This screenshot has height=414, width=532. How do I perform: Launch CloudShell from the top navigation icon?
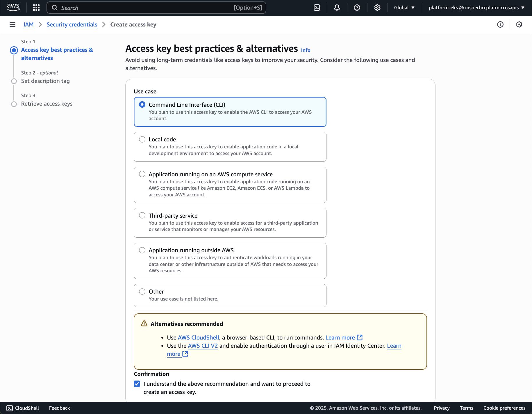point(317,8)
